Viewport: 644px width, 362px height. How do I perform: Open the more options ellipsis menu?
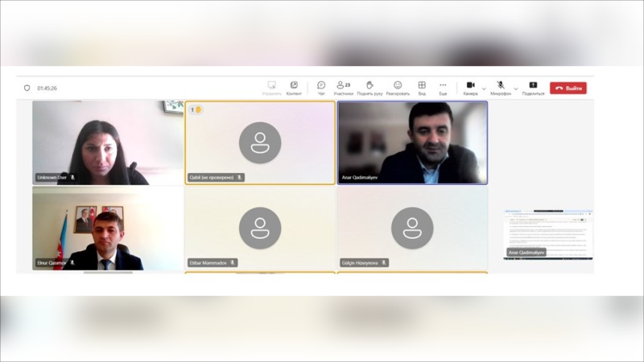(443, 88)
